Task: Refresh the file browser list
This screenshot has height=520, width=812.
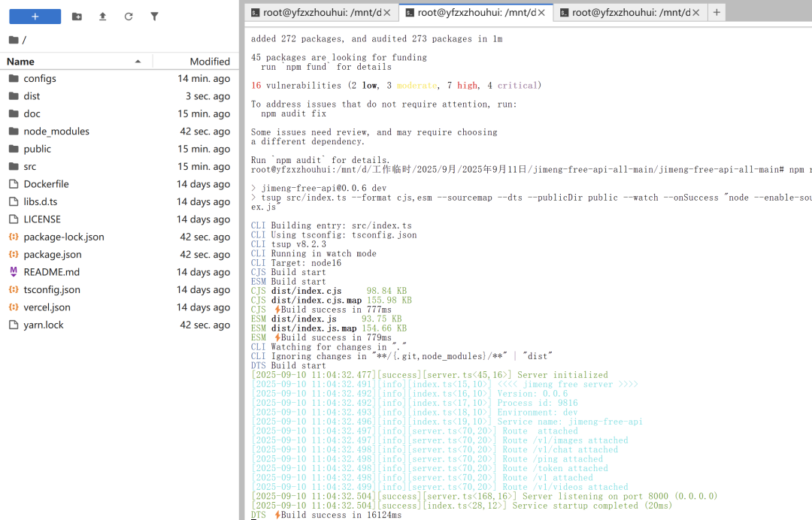Action: tap(129, 16)
